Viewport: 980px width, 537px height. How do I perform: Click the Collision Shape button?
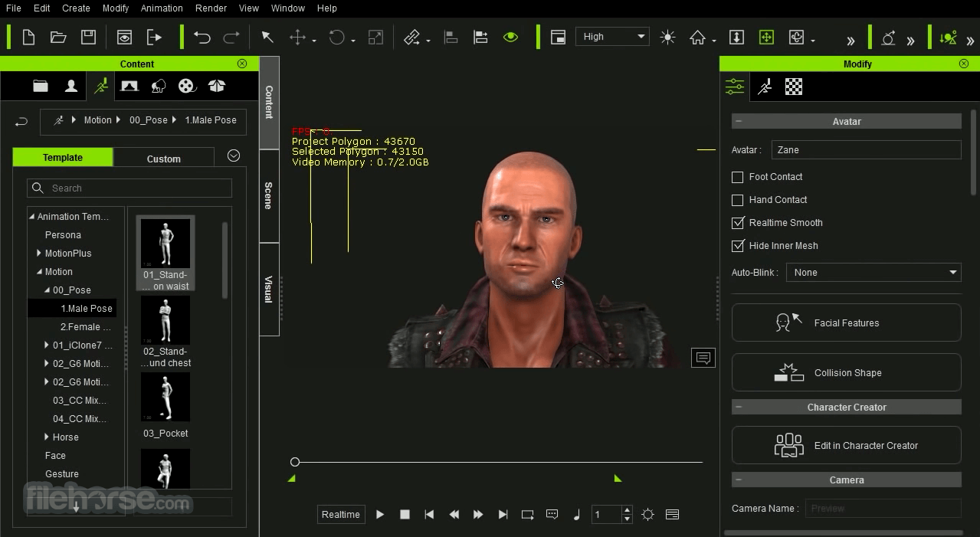pyautogui.click(x=847, y=372)
